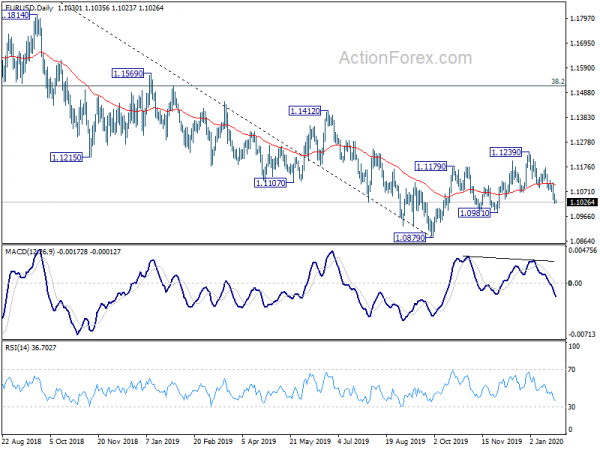Select the EURUSD Daily chart title
Screen dimensions: 600x450
pyautogui.click(x=29, y=8)
